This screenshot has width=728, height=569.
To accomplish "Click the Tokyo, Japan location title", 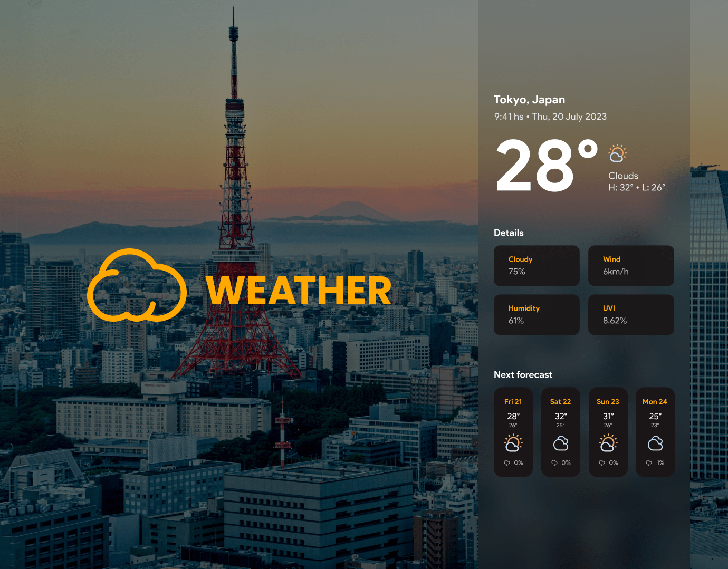I will coord(529,100).
